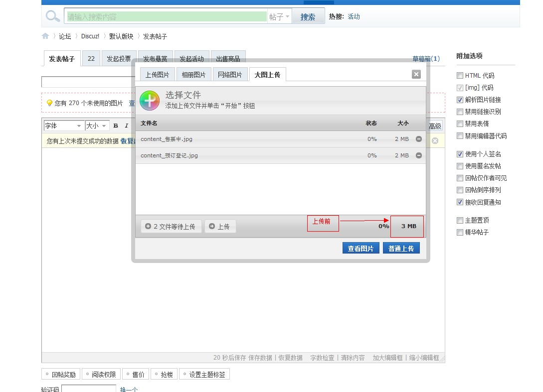Select the content_售票中.jpg file row
543x392 pixels.
[281, 139]
